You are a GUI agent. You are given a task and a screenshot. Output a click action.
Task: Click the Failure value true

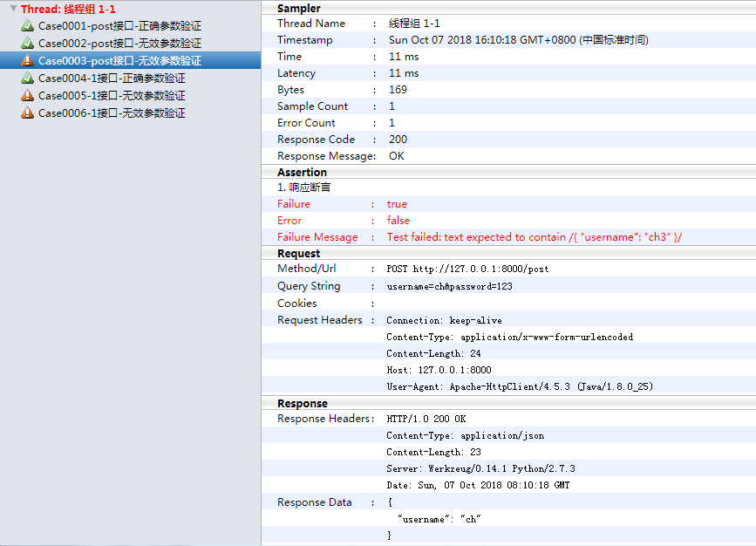coord(397,204)
